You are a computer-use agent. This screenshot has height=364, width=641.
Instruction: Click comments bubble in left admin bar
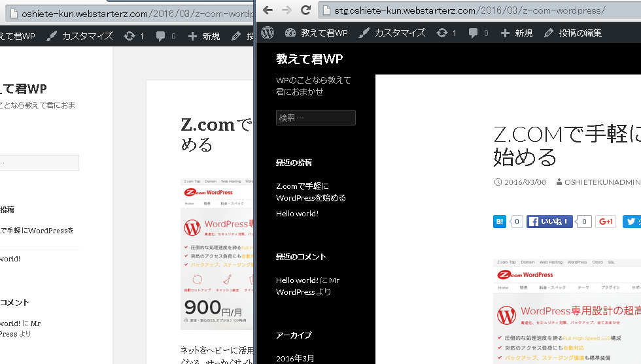[166, 37]
